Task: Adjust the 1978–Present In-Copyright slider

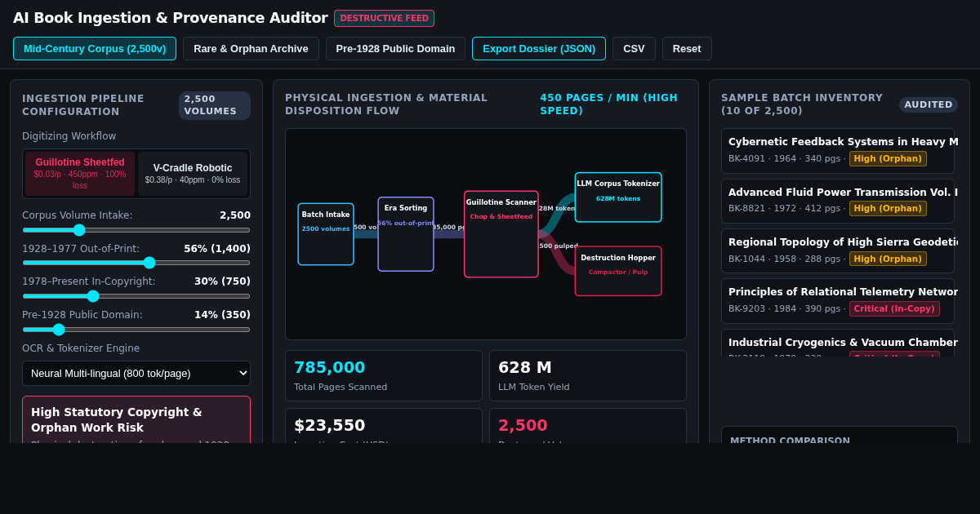Action: pyautogui.click(x=136, y=296)
